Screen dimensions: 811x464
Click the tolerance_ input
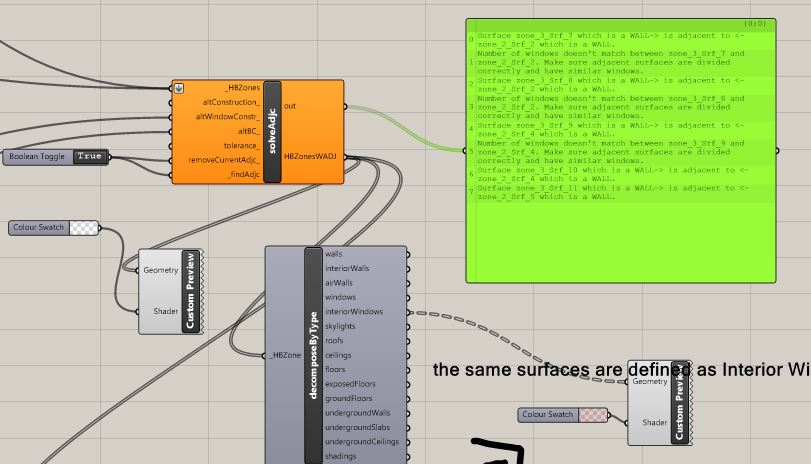[242, 146]
